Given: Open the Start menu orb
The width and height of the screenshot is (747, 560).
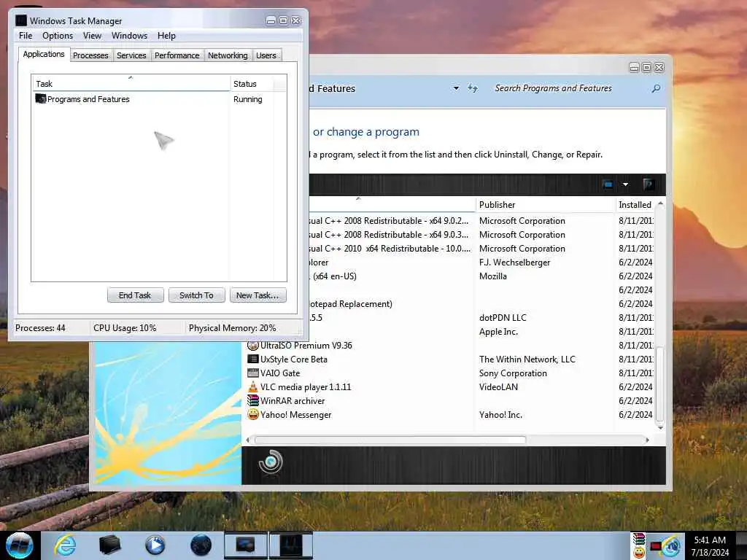Looking at the screenshot, I should (x=19, y=545).
